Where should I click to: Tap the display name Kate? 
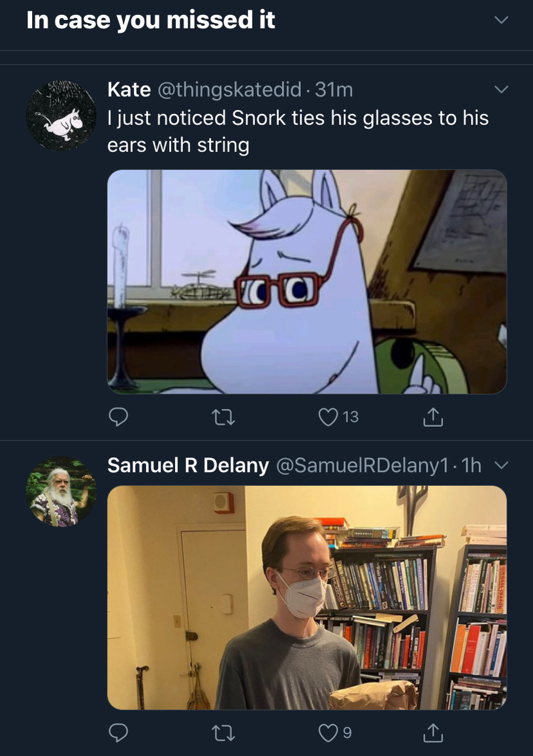[129, 90]
